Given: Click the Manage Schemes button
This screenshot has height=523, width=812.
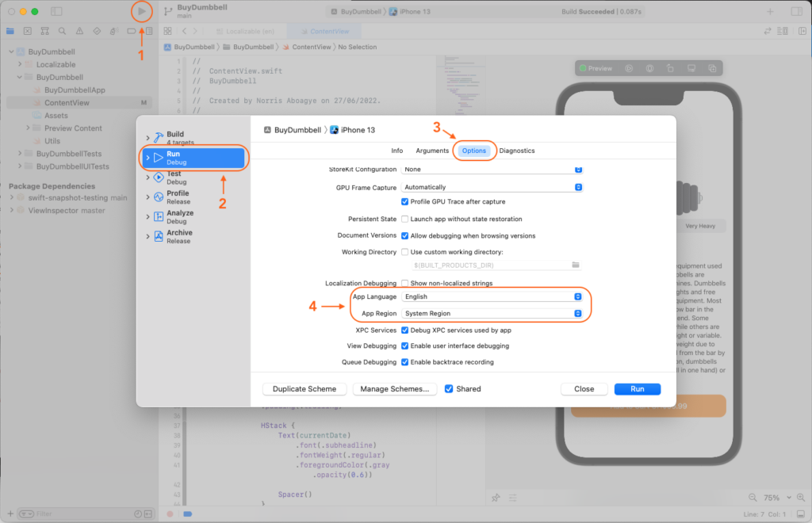Looking at the screenshot, I should 395,389.
